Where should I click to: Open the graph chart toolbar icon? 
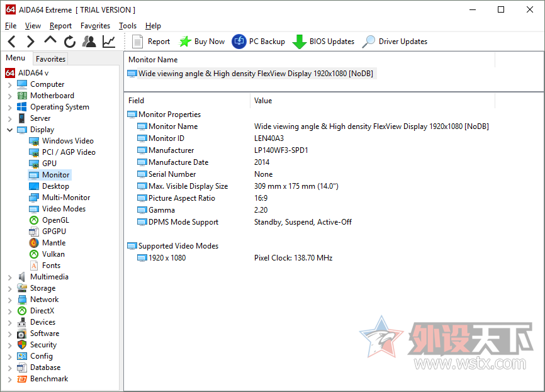pos(109,42)
